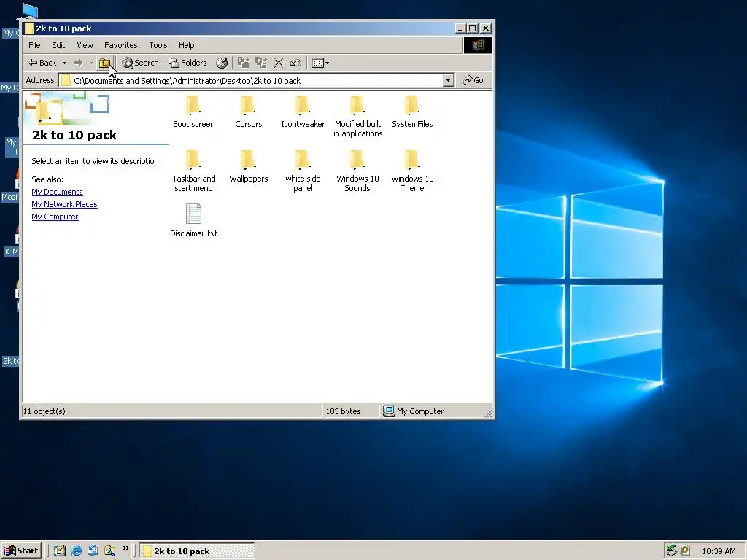The image size is (747, 560).
Task: Click the Delete X toolbar icon
Action: pos(279,63)
